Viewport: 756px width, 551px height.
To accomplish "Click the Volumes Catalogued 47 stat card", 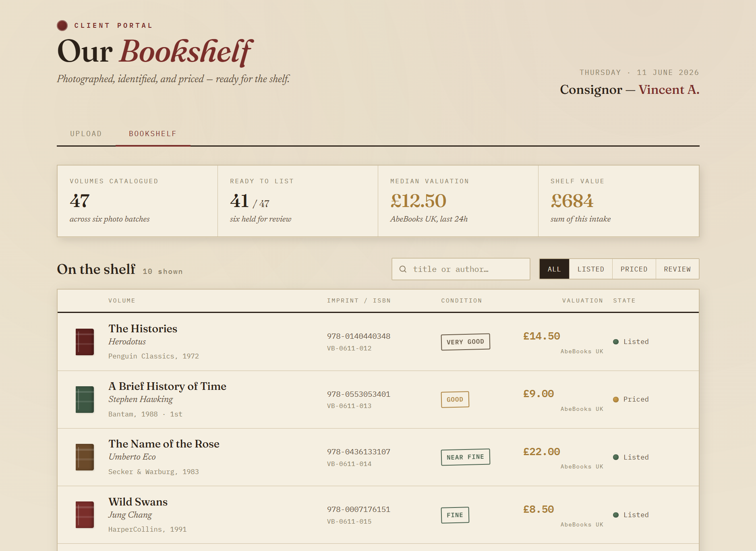I will (x=137, y=201).
